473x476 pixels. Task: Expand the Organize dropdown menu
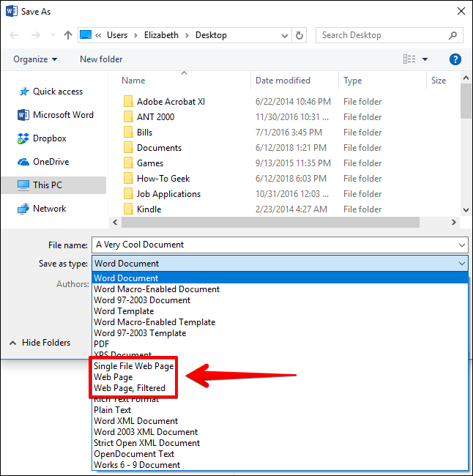pos(34,59)
